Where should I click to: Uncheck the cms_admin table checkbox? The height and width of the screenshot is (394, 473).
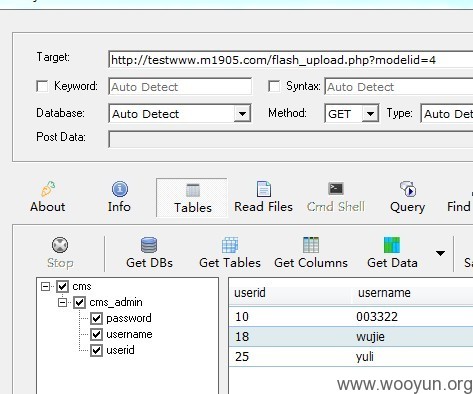pyautogui.click(x=79, y=302)
